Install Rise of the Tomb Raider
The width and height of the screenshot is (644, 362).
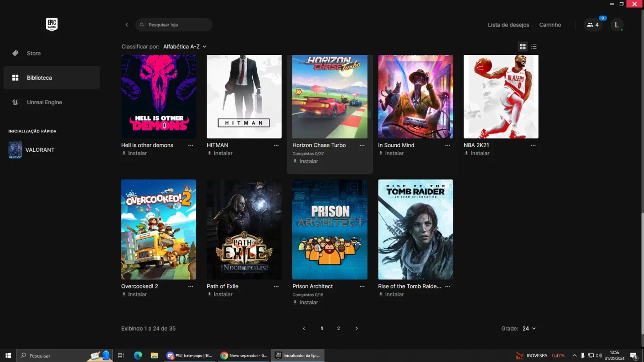(391, 294)
